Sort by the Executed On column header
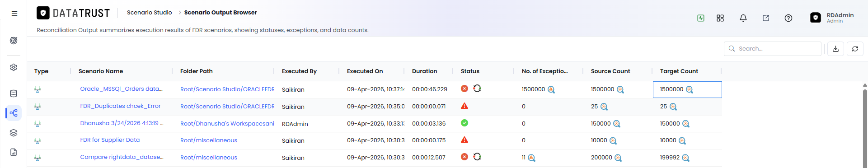Viewport: 868px width, 168px height. coord(365,71)
